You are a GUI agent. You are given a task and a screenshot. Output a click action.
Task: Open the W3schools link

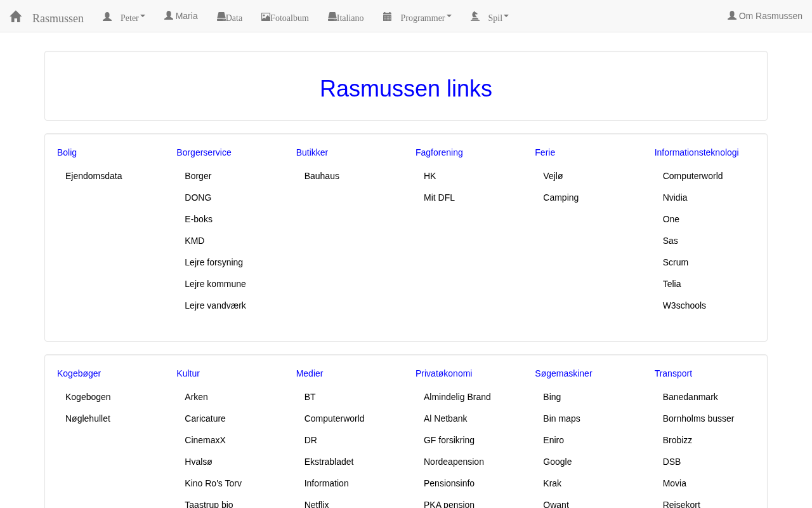pyautogui.click(x=684, y=305)
